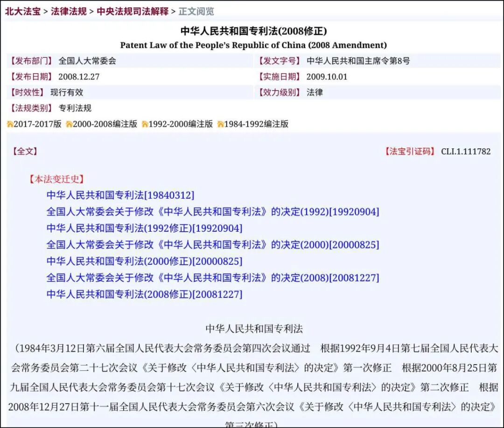The width and height of the screenshot is (504, 428).
Task: Open the 2017-2017版 annotated version
Action: 37,124
